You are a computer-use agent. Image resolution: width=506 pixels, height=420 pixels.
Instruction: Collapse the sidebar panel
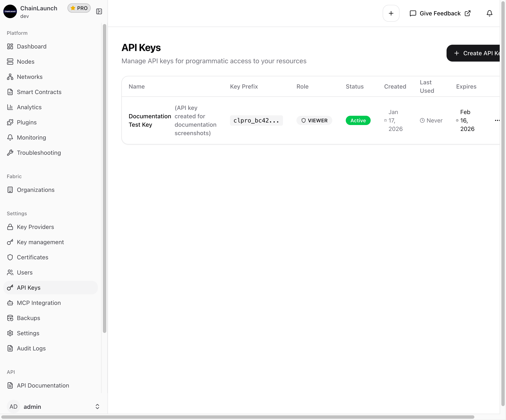pos(99,11)
